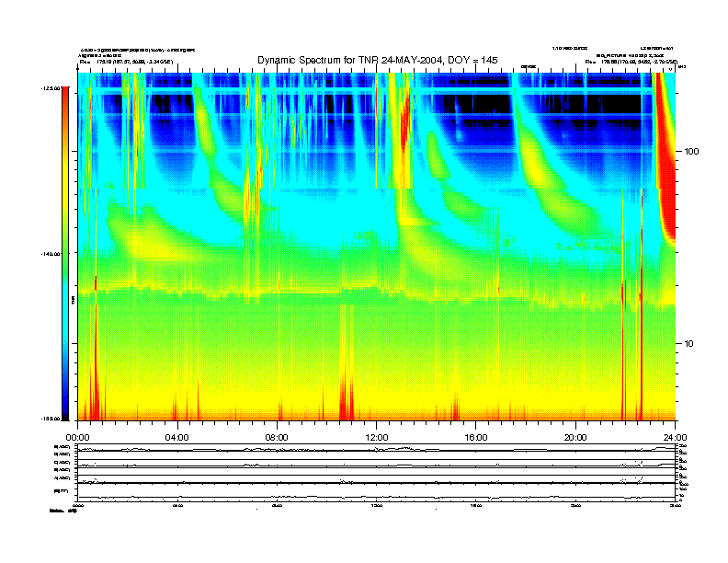The height and width of the screenshot is (563, 728).
Task: Click the 12:00 time axis label
Action: point(377,438)
